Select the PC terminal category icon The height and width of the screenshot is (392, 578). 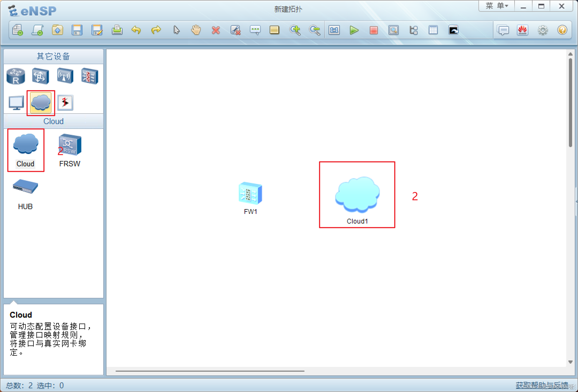(16, 103)
